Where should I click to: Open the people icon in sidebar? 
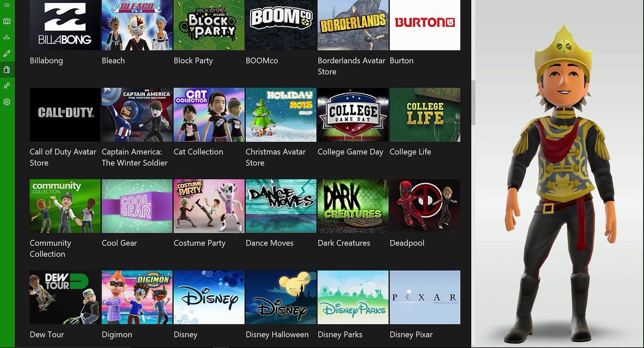7,86
